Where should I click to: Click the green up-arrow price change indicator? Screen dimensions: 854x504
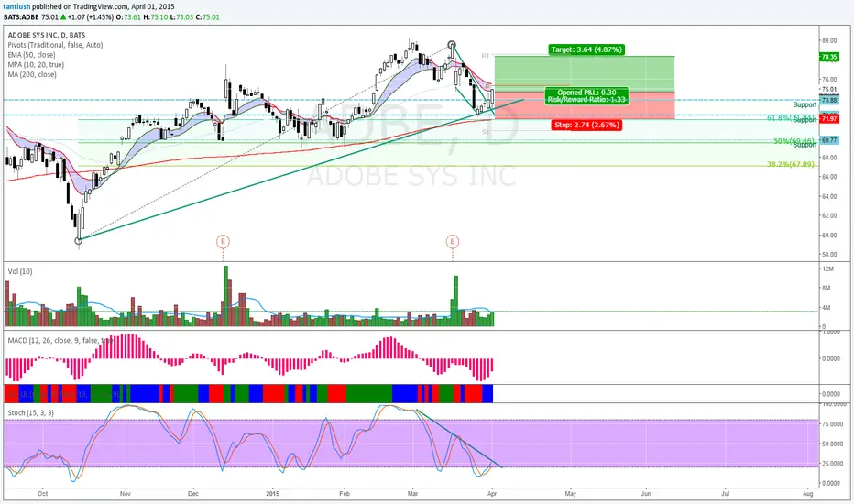pos(62,17)
